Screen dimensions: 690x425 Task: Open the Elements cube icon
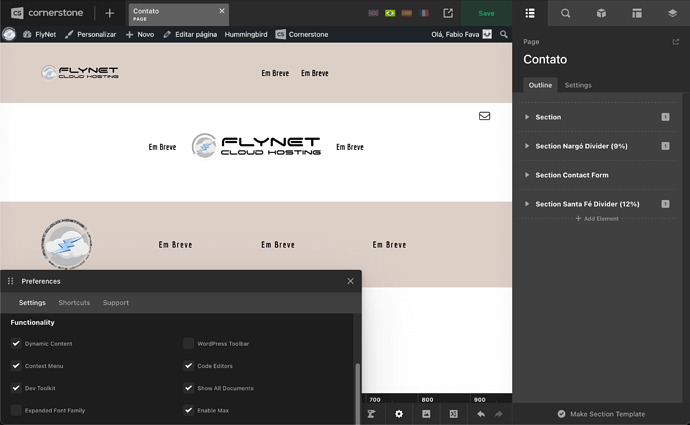(x=601, y=13)
